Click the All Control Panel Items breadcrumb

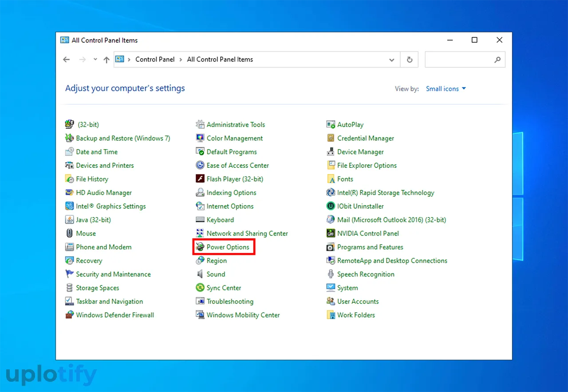point(220,59)
